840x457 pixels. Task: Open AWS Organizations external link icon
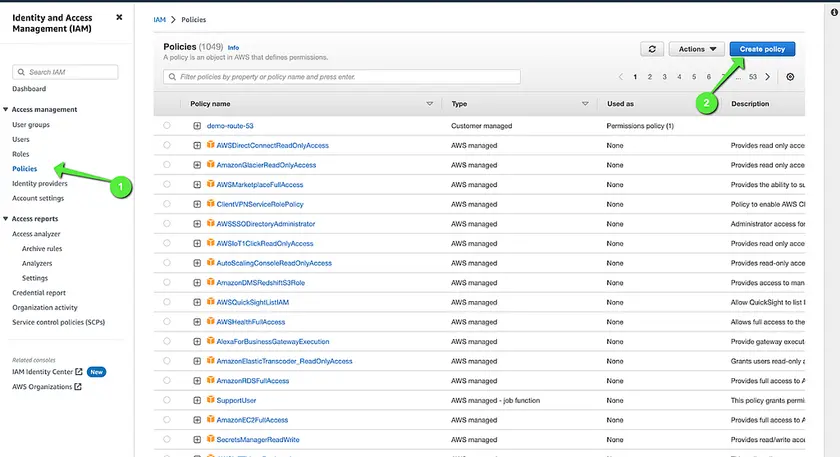[78, 386]
